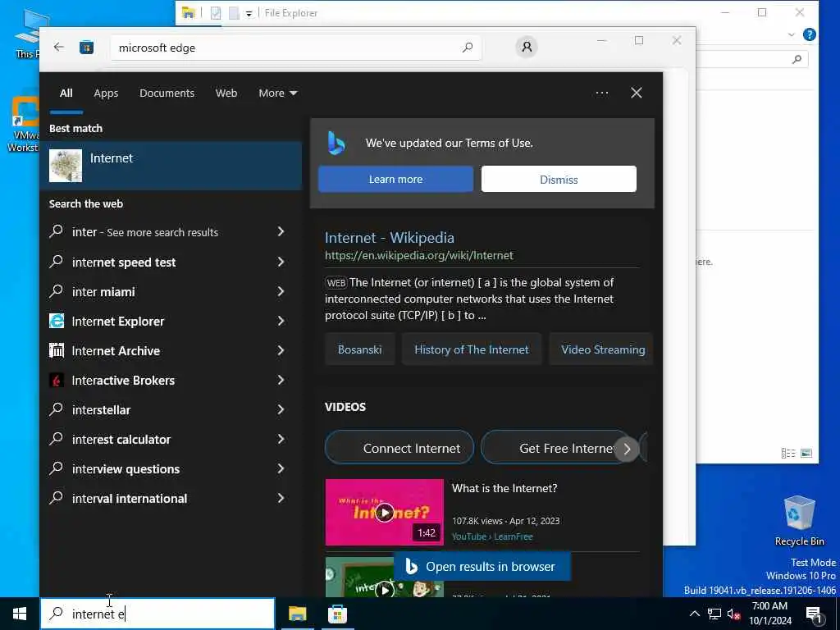
Task: Switch to the Documents search tab
Action: pos(167,94)
